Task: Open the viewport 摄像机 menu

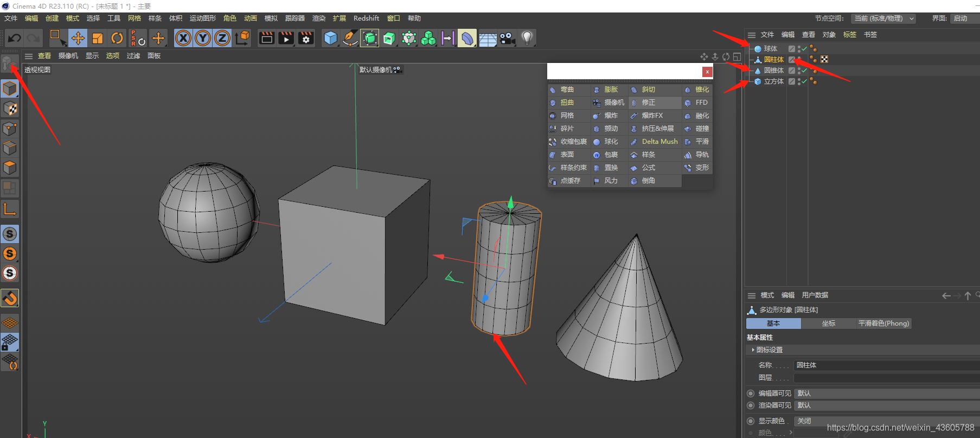Action: (x=68, y=56)
